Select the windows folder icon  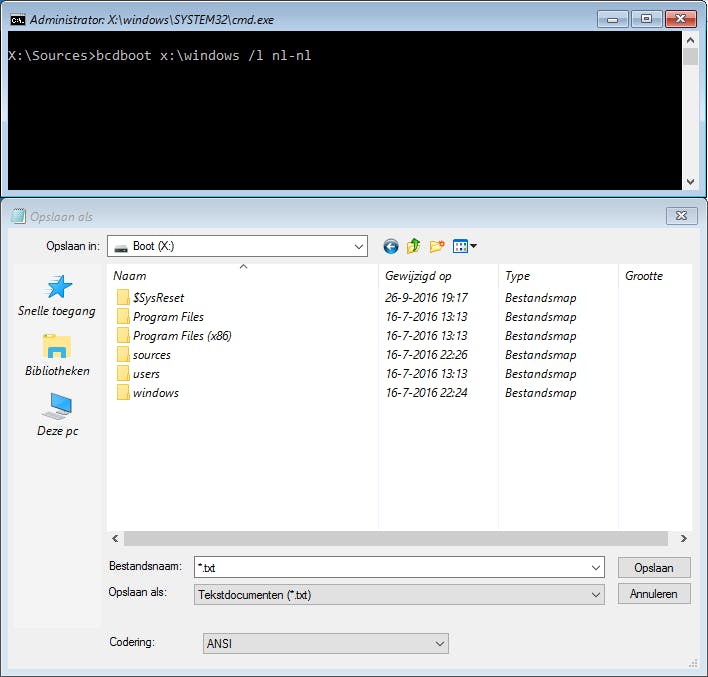pyautogui.click(x=123, y=392)
